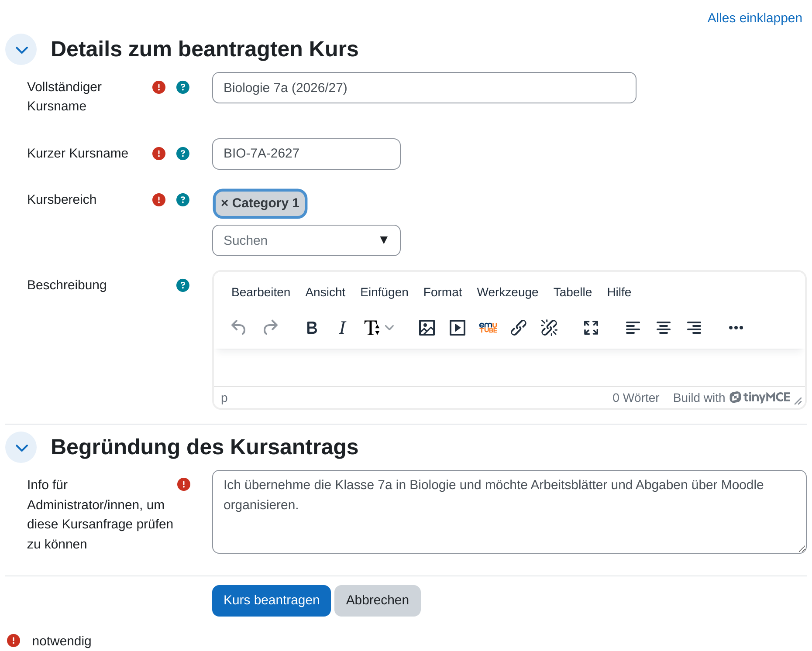Image resolution: width=812 pixels, height=651 pixels.
Task: Click the Kurs beantragen button
Action: [x=272, y=600]
